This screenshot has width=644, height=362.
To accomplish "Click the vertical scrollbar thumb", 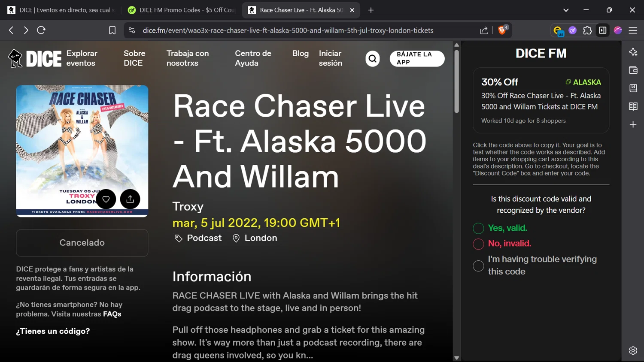I will [456, 81].
